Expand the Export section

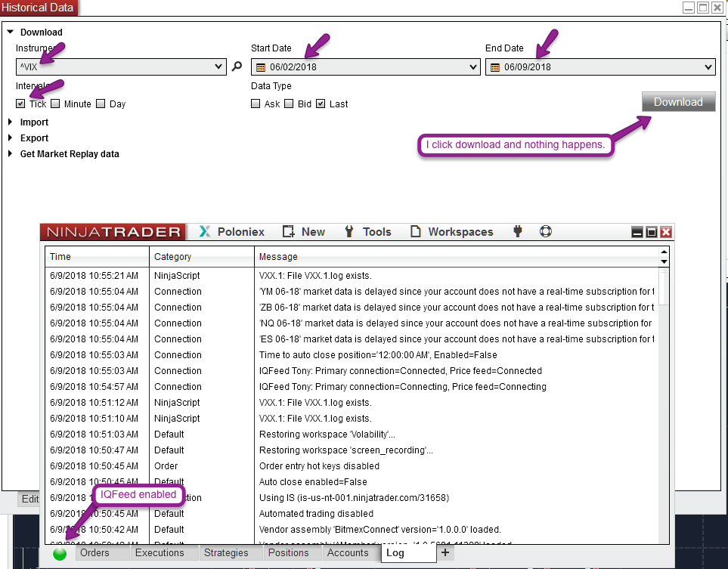[x=11, y=138]
